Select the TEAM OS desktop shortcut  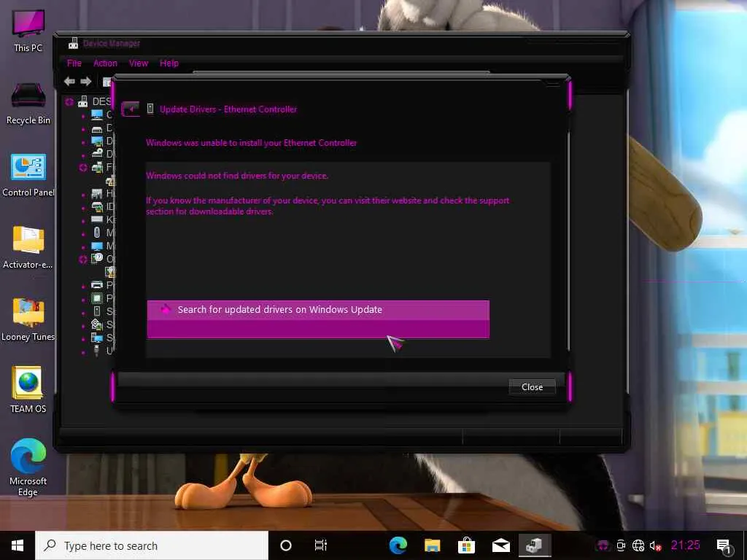coord(28,389)
